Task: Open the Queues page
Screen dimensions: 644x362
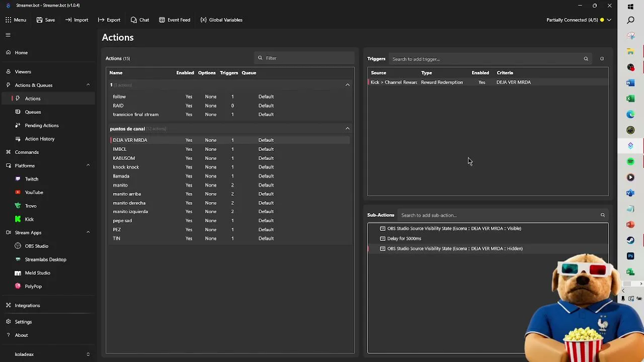Action: point(33,112)
